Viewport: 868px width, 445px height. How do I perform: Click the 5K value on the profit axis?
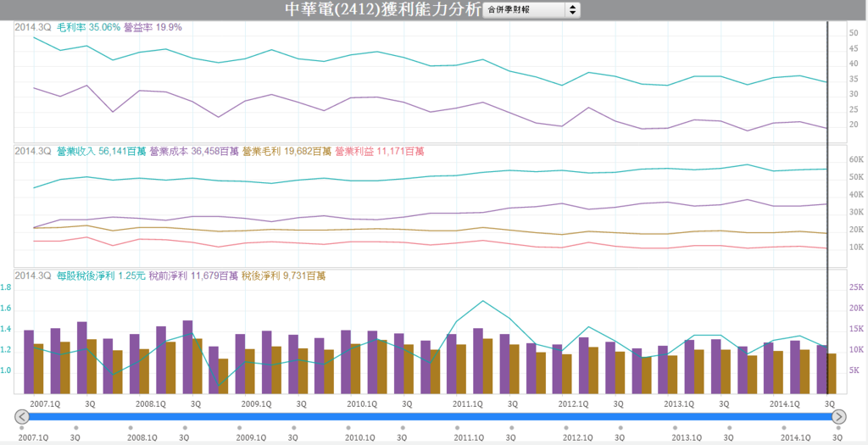coord(854,370)
